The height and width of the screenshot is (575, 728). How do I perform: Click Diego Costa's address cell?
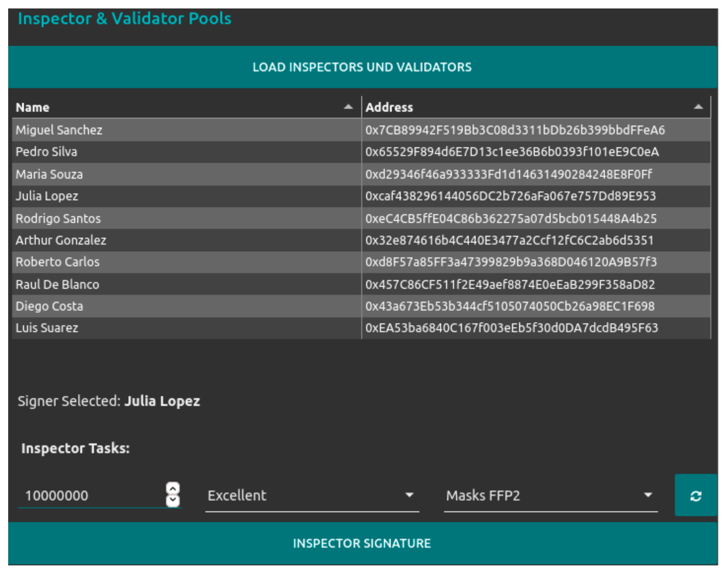click(510, 306)
